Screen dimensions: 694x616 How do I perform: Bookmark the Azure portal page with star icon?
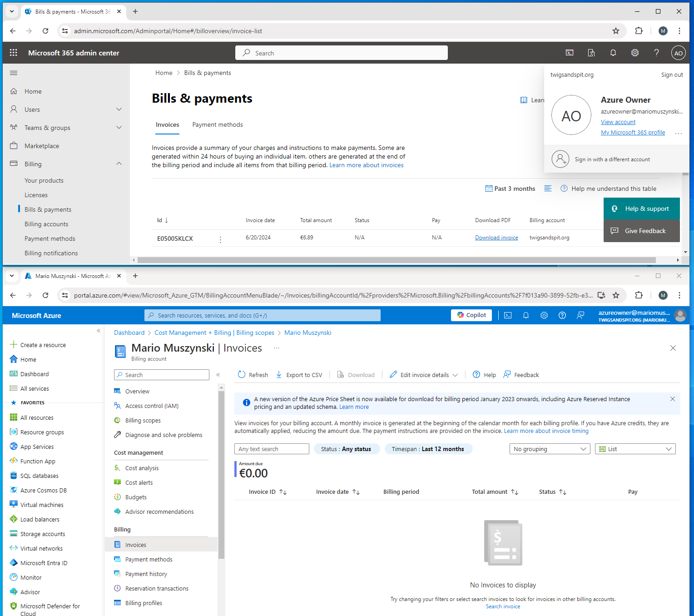point(616,295)
